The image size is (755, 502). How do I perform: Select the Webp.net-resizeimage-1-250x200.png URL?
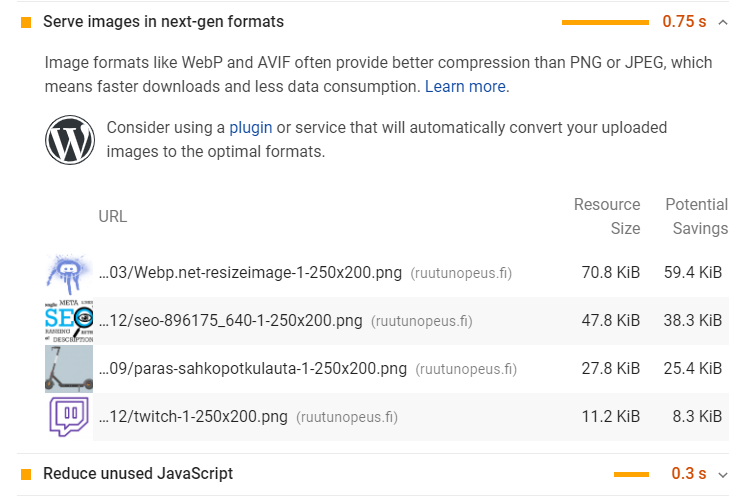(x=251, y=273)
